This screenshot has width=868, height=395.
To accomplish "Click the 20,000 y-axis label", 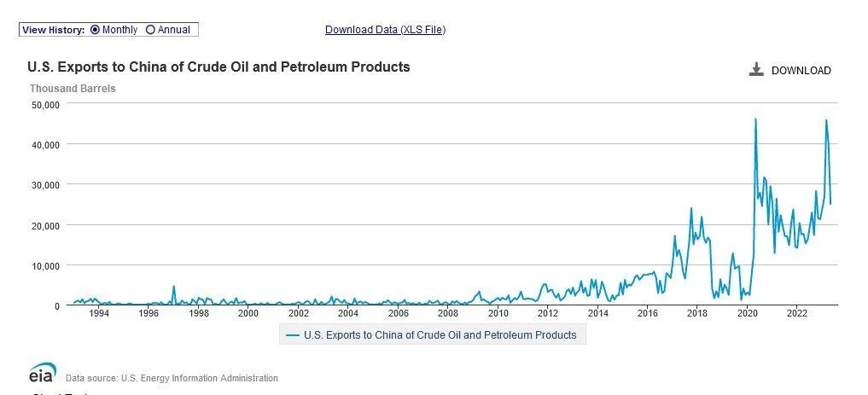I will pos(44,225).
